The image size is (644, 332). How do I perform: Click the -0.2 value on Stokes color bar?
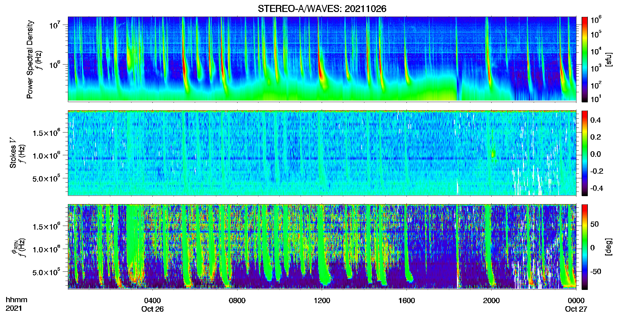(597, 171)
